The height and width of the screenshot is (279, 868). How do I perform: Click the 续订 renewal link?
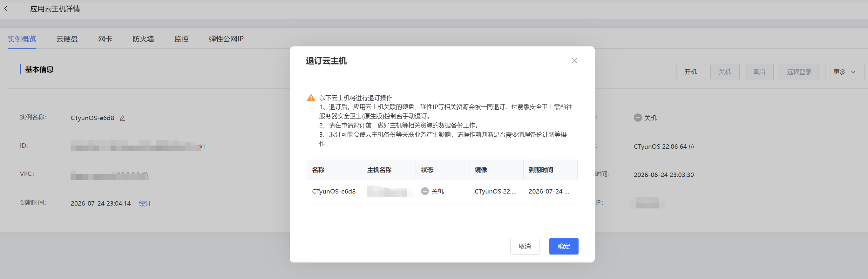145,203
